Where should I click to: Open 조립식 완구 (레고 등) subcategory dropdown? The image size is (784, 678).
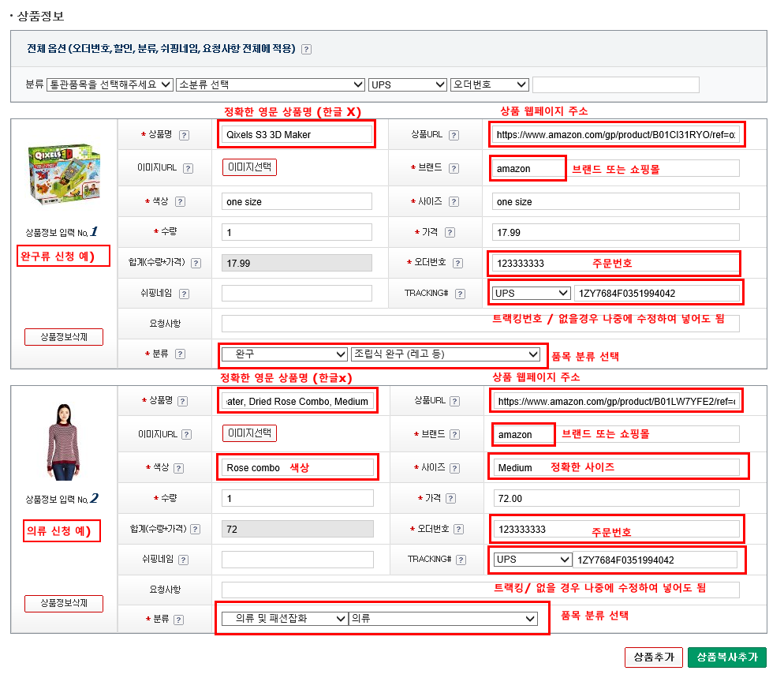point(446,354)
